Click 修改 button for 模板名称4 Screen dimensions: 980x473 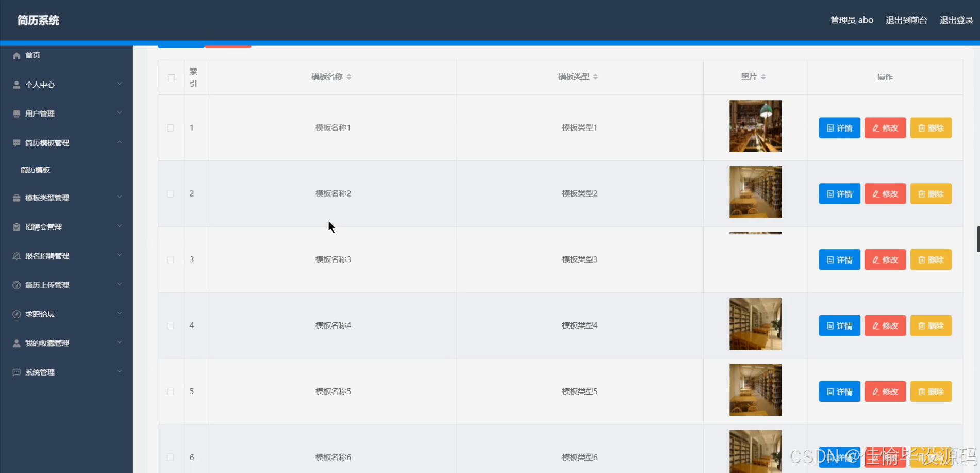(x=885, y=326)
